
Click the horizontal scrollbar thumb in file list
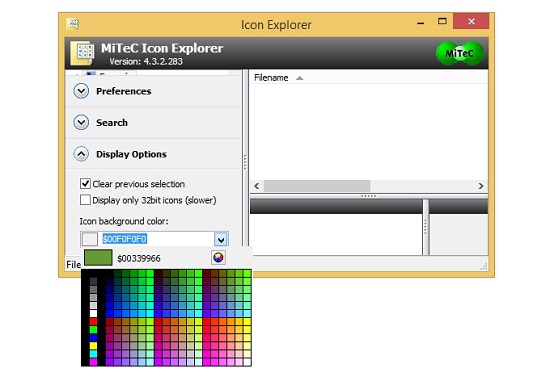tap(317, 186)
